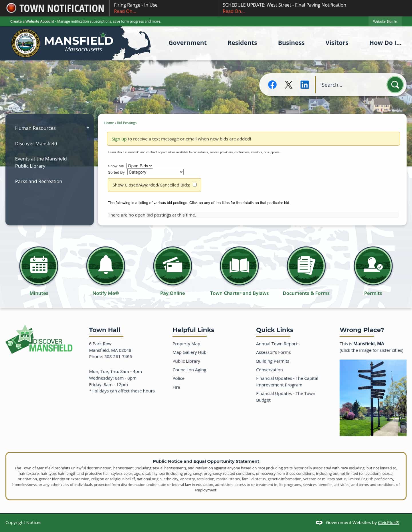
Task: Open the Sorted By Category dropdown
Action: point(155,172)
